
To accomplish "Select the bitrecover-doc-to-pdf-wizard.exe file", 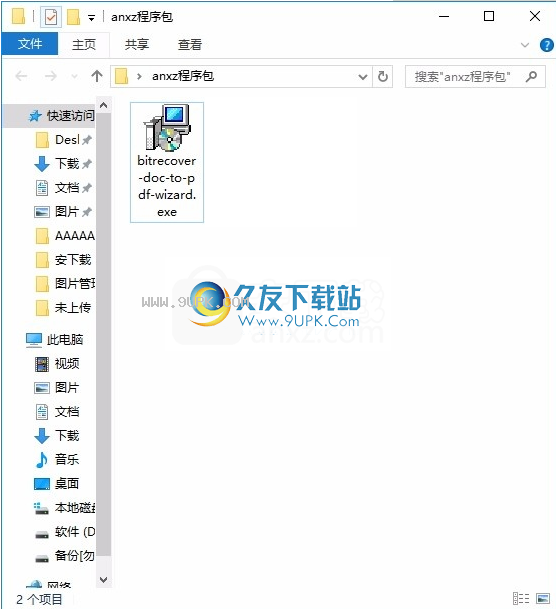I will point(167,162).
